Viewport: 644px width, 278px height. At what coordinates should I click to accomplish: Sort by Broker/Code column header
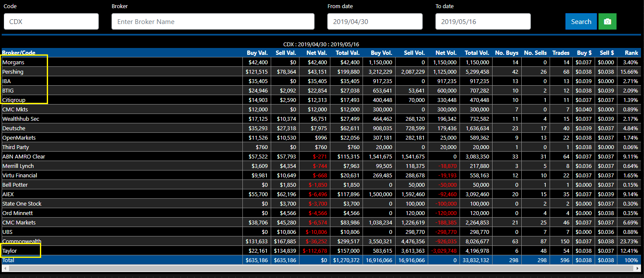[x=18, y=53]
